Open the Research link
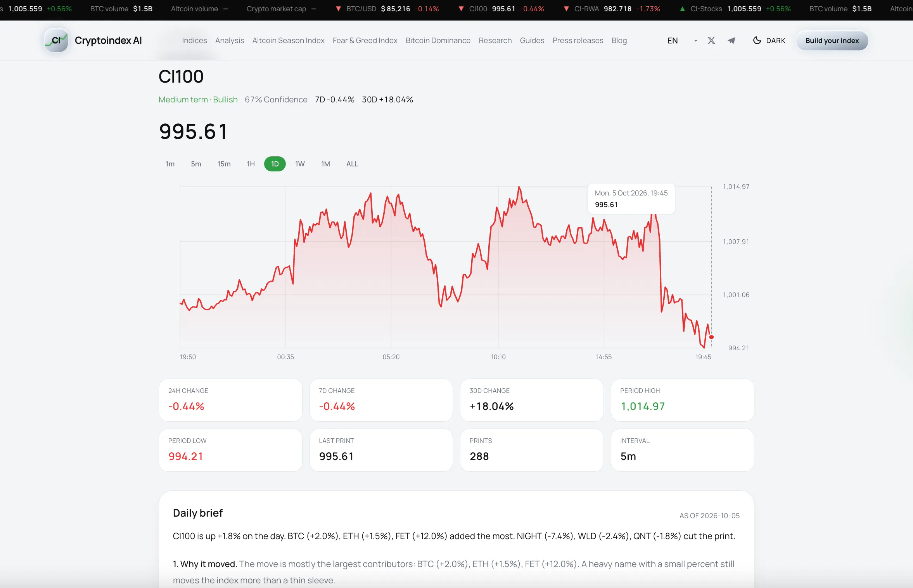The height and width of the screenshot is (588, 913). click(495, 40)
